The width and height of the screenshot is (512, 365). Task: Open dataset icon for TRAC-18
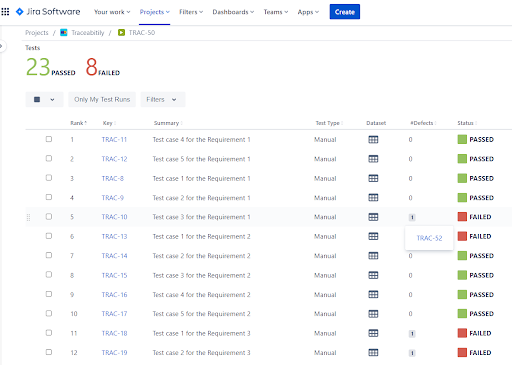[373, 333]
